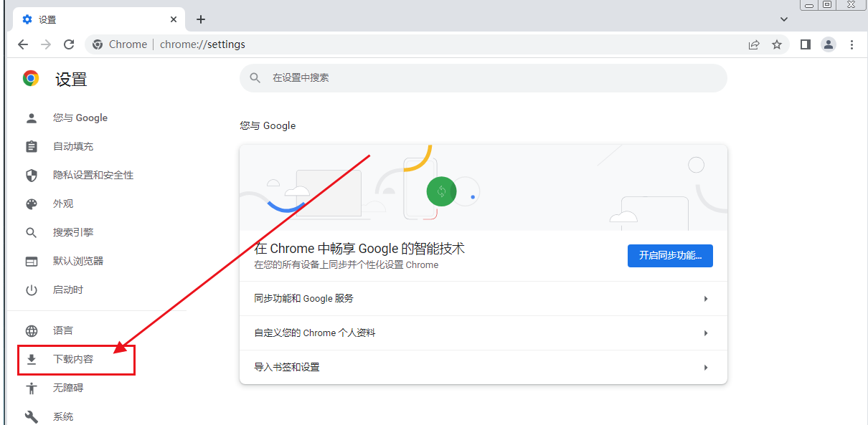Click the tab search down arrow
The width and height of the screenshot is (868, 425).
click(x=783, y=19)
